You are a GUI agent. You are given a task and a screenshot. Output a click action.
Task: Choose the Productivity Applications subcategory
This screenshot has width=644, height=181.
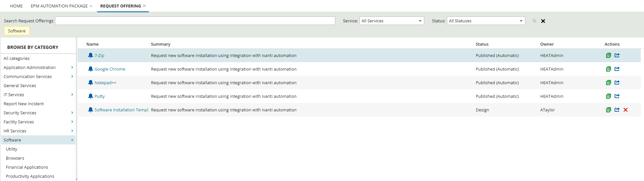(30, 176)
